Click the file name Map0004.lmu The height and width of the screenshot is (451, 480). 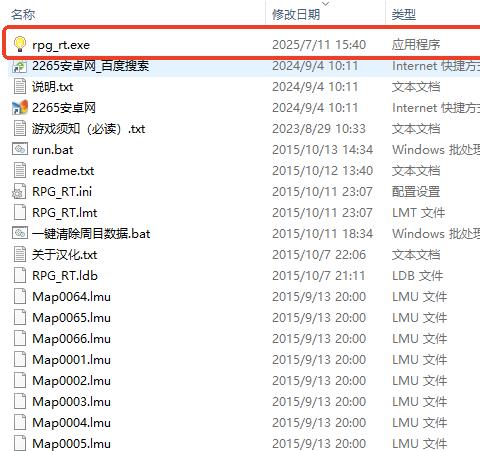[x=71, y=423]
